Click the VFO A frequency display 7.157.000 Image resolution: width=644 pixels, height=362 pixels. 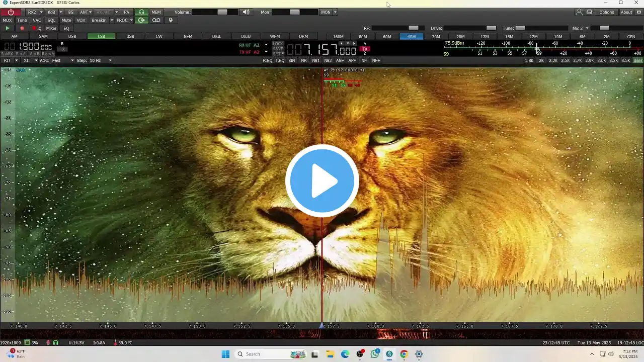coord(322,50)
